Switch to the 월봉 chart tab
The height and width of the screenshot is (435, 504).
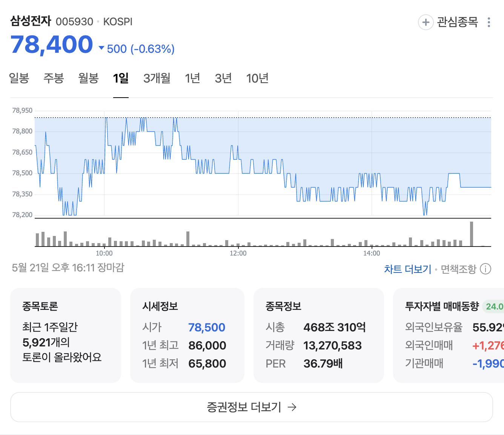point(88,78)
